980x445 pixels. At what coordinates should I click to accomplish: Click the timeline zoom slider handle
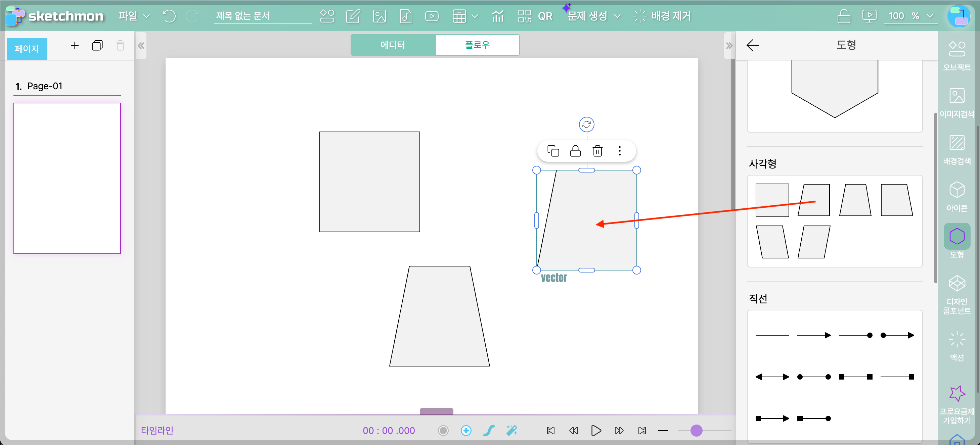(696, 430)
